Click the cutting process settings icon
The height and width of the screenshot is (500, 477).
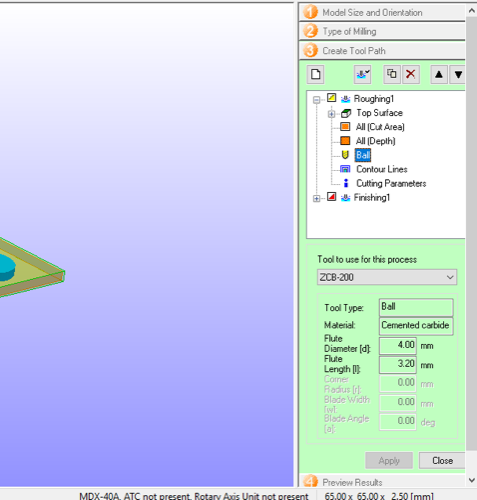click(x=363, y=74)
